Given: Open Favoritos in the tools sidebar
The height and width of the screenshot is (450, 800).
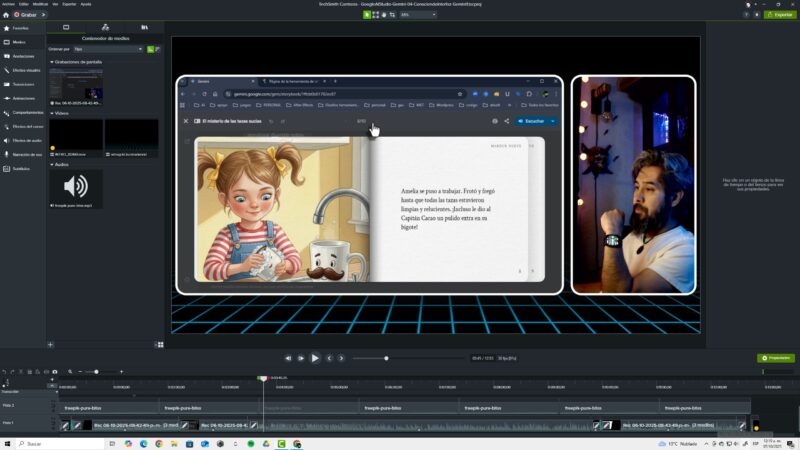Looking at the screenshot, I should [20, 29].
